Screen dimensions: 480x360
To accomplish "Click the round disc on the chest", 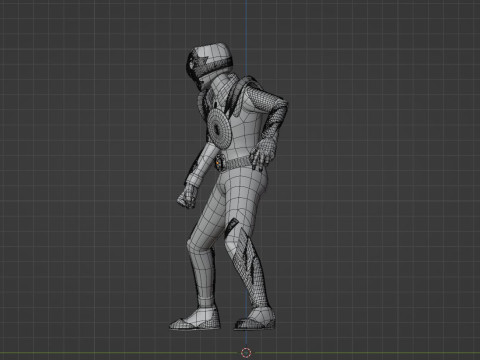I will coord(219,128).
